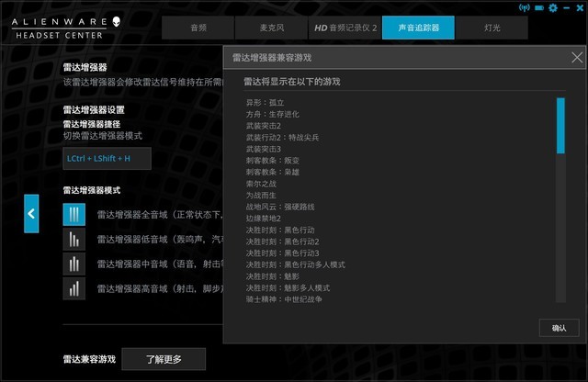Select the high-range radar enhancer mode icon

point(73,288)
